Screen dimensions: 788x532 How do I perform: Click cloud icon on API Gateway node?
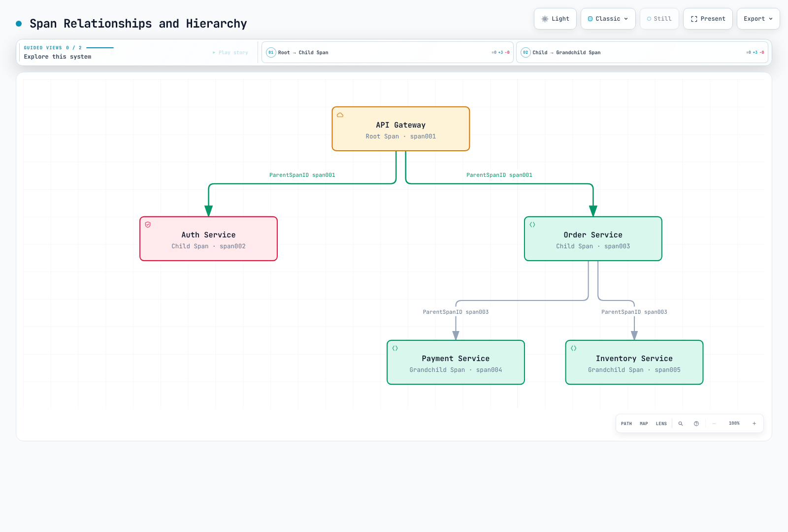340,115
